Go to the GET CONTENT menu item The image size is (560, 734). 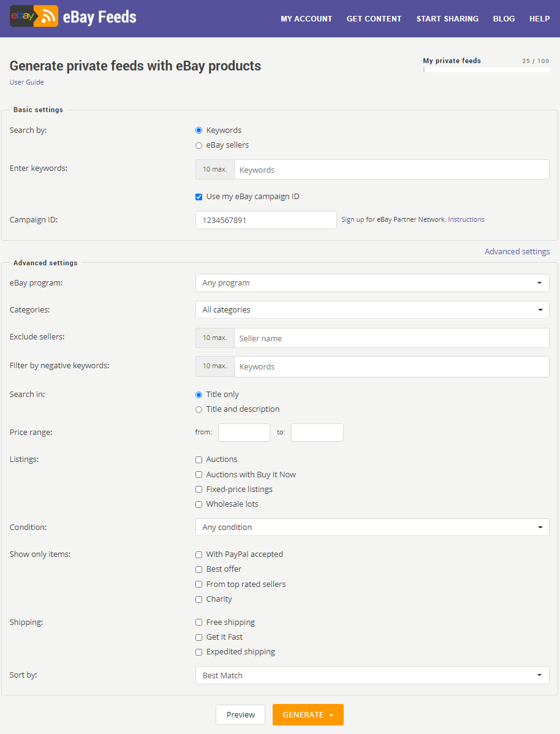point(374,19)
